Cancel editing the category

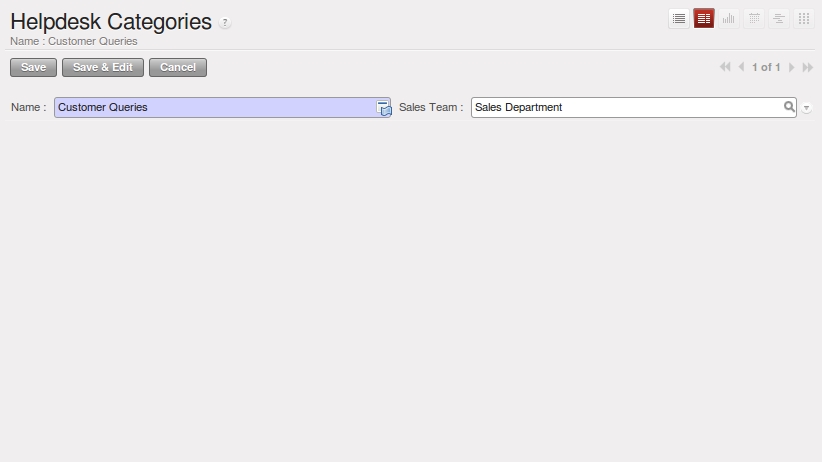click(x=178, y=67)
